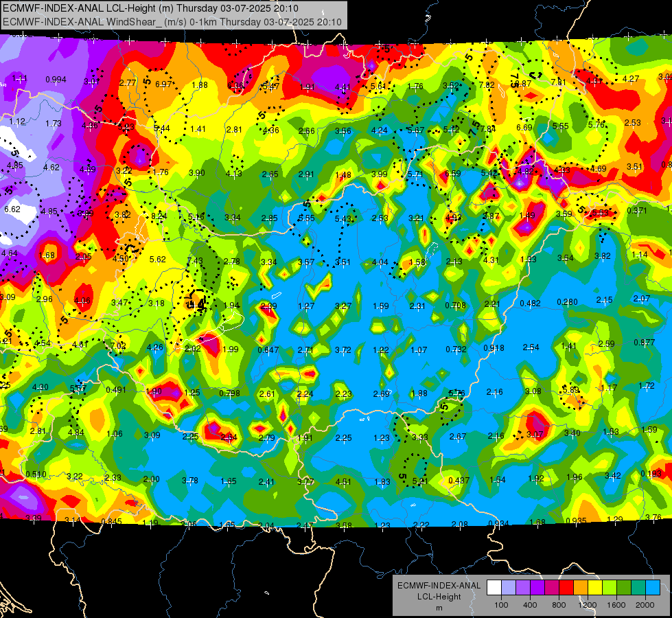The width and height of the screenshot is (672, 618).
Task: Click the grid value 0.877
Action: (x=644, y=342)
